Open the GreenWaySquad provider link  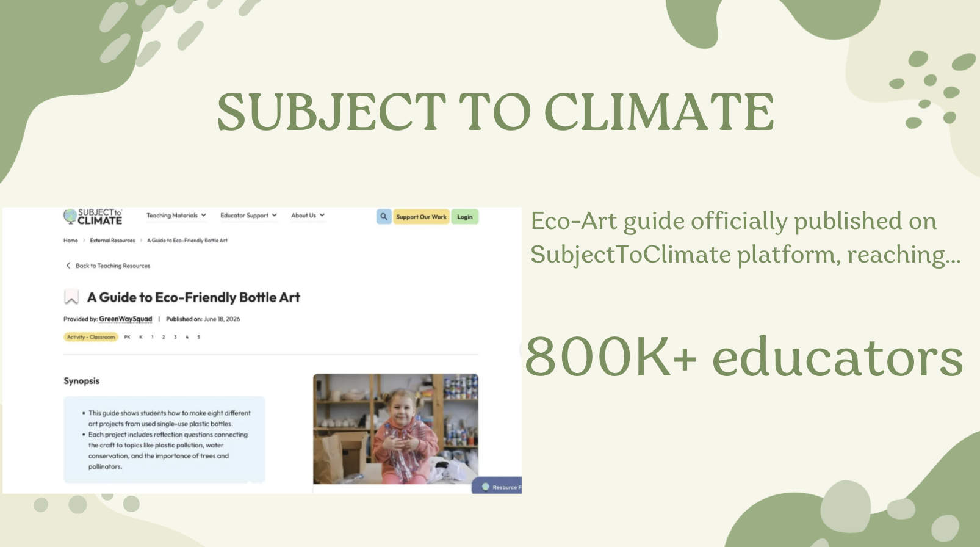click(x=126, y=319)
